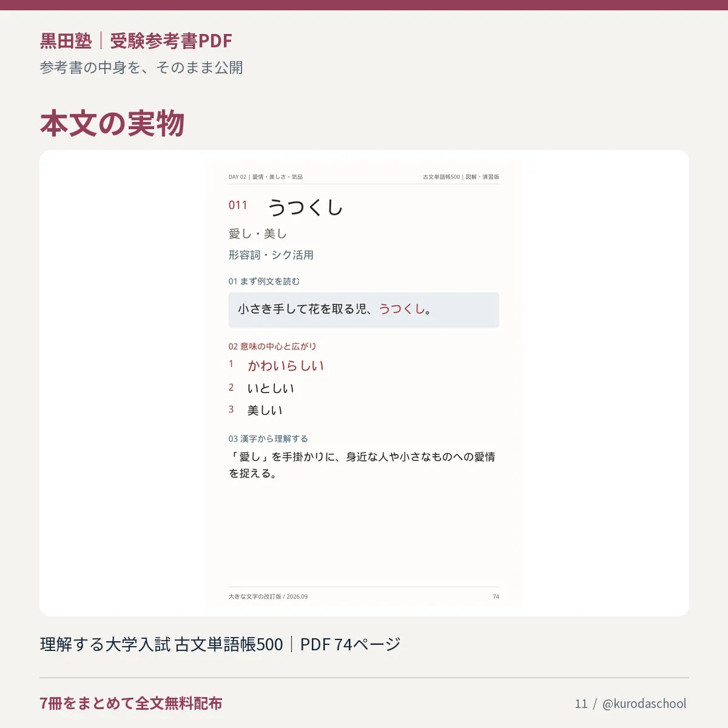Click the kanji reading 愛し・美し
Image resolution: width=728 pixels, height=728 pixels.
coord(257,234)
